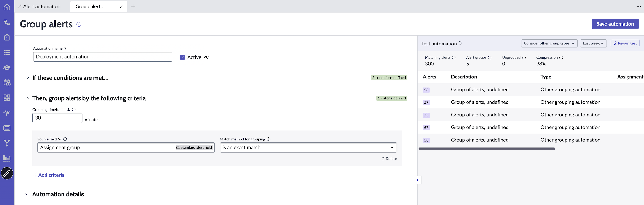
Task: Select the magic wand automation sidebar icon
Action: point(7,173)
